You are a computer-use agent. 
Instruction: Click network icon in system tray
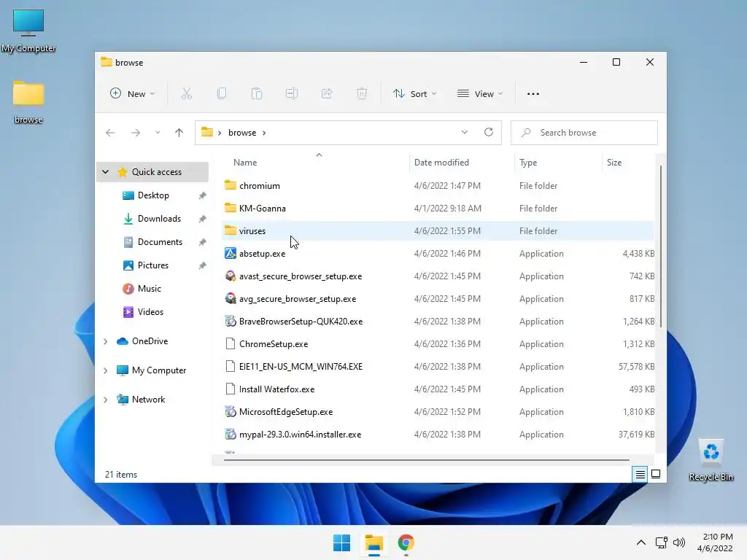coord(661,542)
